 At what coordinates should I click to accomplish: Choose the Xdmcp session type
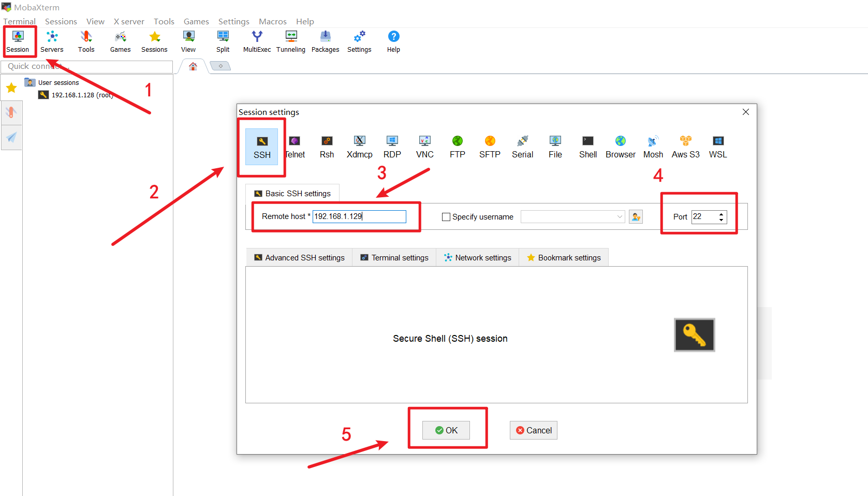pos(359,147)
